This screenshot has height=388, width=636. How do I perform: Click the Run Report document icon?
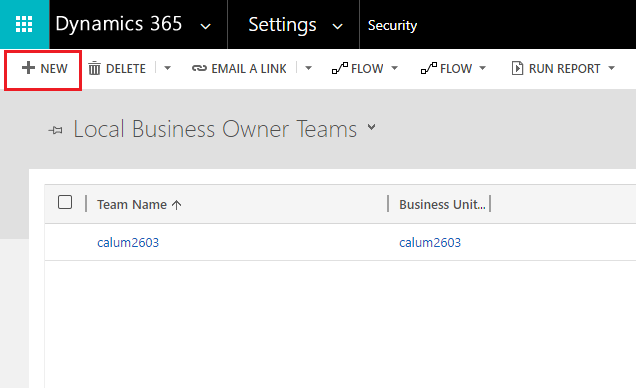[517, 68]
